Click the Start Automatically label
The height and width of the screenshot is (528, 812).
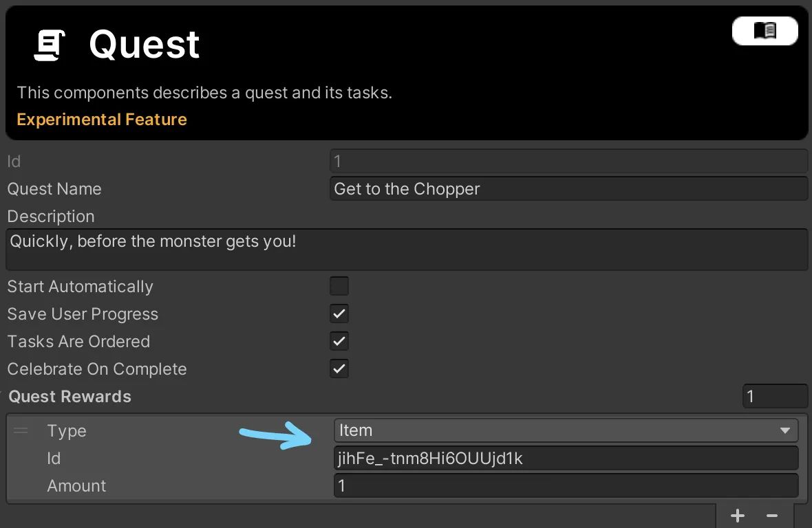click(x=81, y=287)
